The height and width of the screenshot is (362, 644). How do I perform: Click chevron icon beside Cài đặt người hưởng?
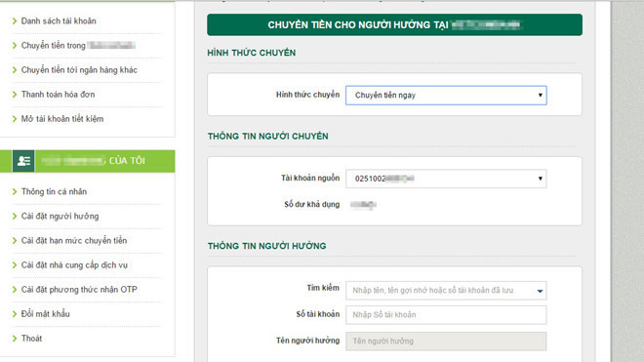[15, 217]
